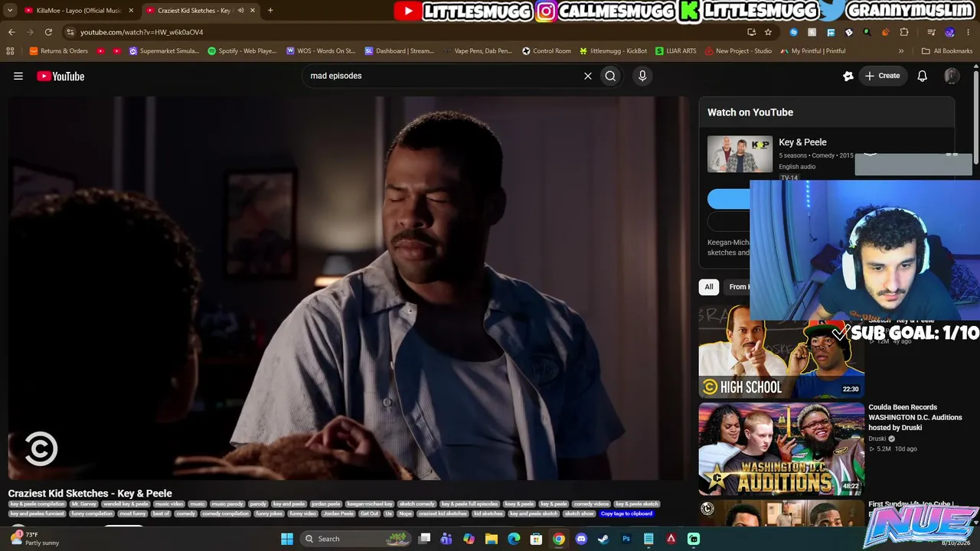Open the Washington D.C. Auditions thumbnail

point(781,449)
